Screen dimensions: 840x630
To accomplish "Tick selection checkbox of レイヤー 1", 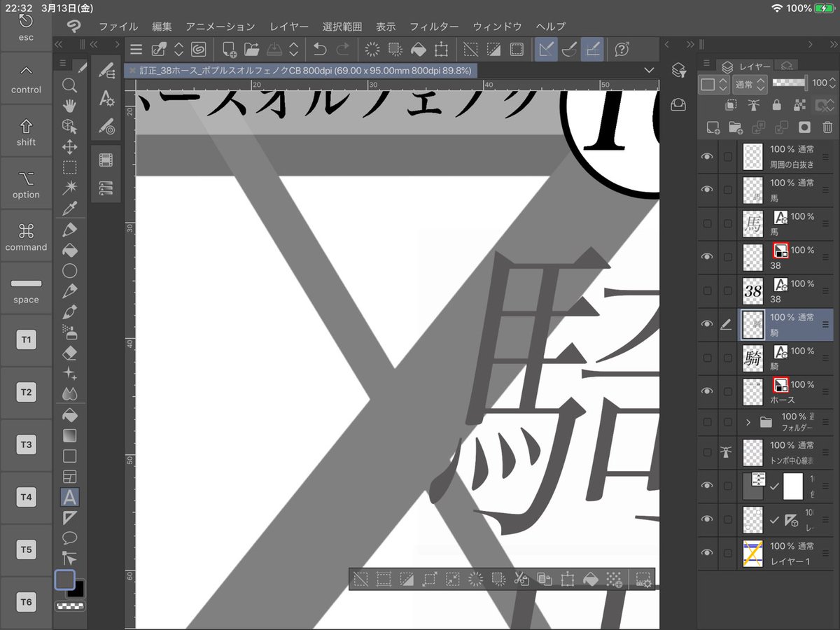I will (728, 553).
